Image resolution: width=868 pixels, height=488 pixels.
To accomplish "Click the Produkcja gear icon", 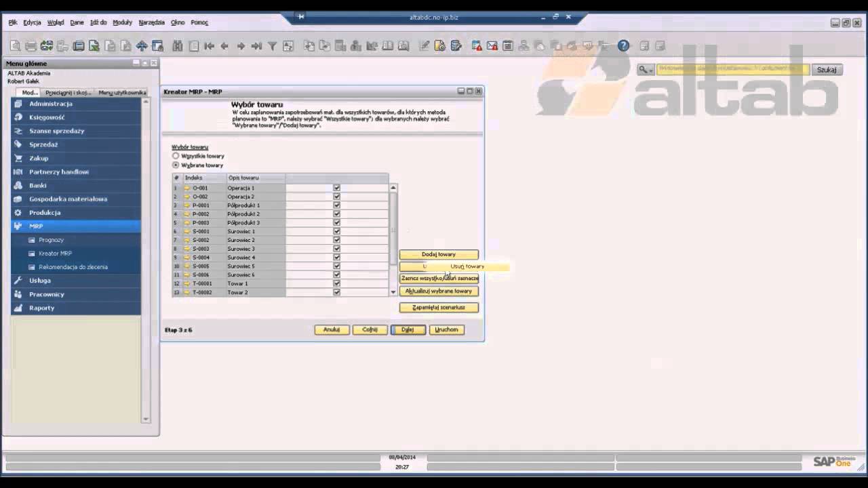I will click(18, 212).
